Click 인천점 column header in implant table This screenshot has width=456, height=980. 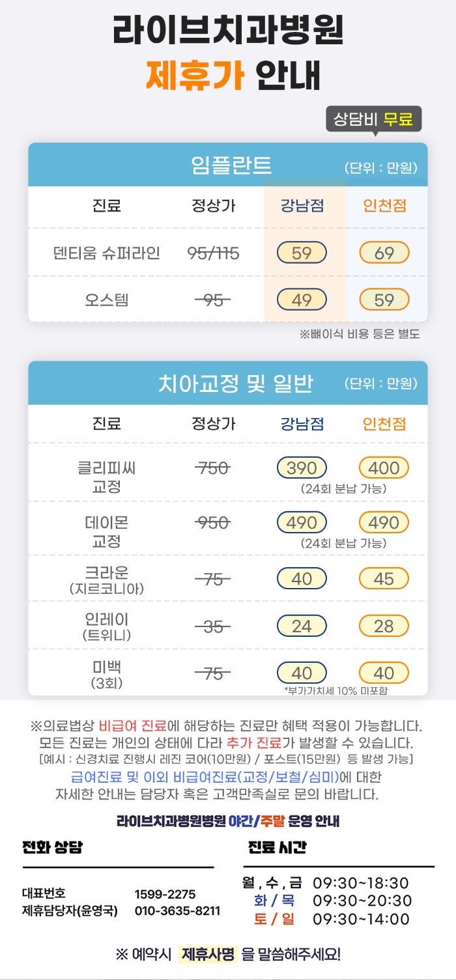(x=384, y=206)
